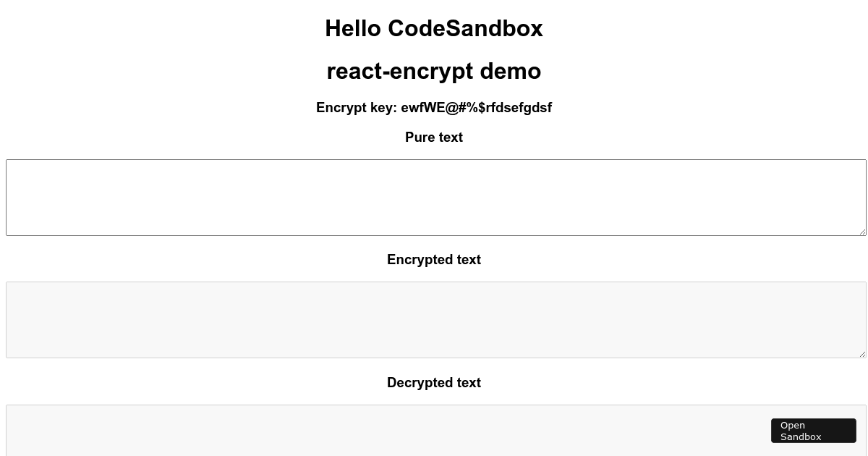Click the 'Encrypt key:' label text
The width and height of the screenshot is (868, 456).
[357, 107]
